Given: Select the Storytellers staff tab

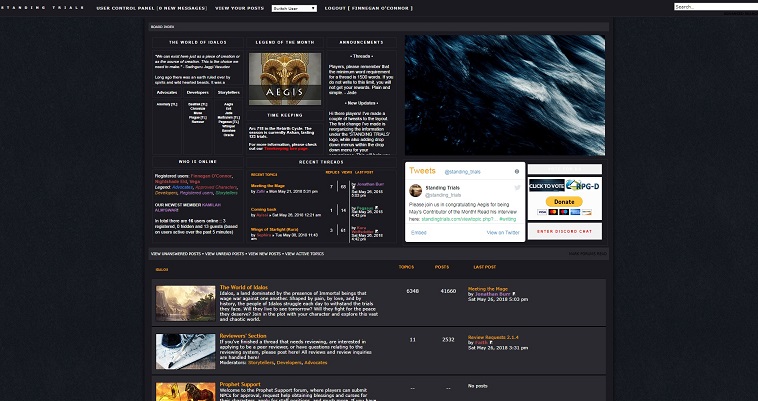Looking at the screenshot, I should (x=229, y=92).
